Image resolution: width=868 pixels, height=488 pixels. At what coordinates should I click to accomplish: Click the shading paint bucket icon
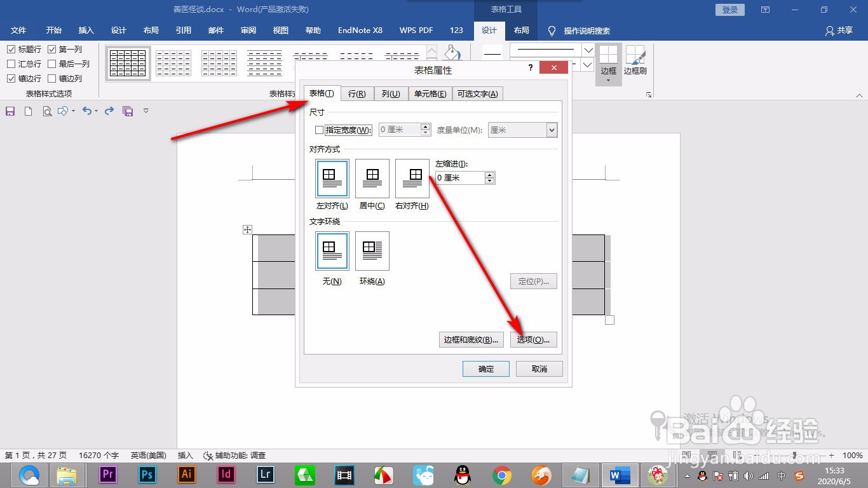click(x=452, y=53)
